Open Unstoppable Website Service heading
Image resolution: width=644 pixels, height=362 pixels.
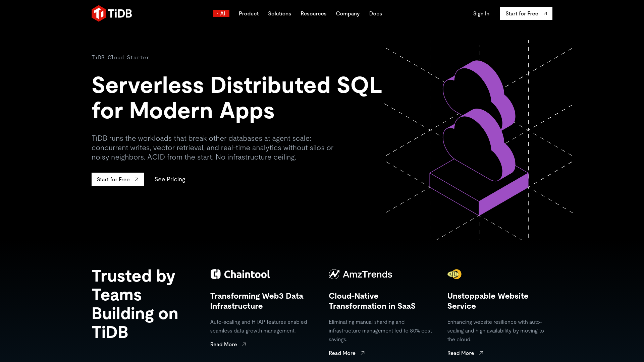[x=488, y=301]
